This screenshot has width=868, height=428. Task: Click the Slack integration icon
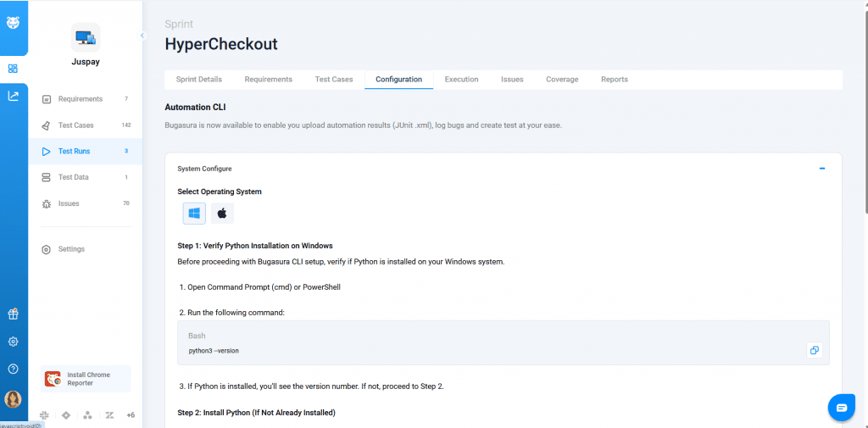tap(44, 415)
